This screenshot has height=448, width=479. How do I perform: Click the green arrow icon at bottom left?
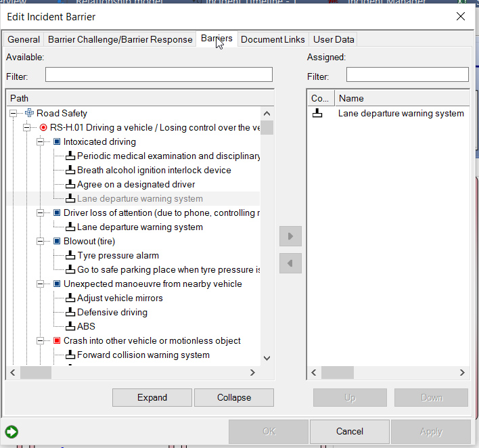pos(11,432)
